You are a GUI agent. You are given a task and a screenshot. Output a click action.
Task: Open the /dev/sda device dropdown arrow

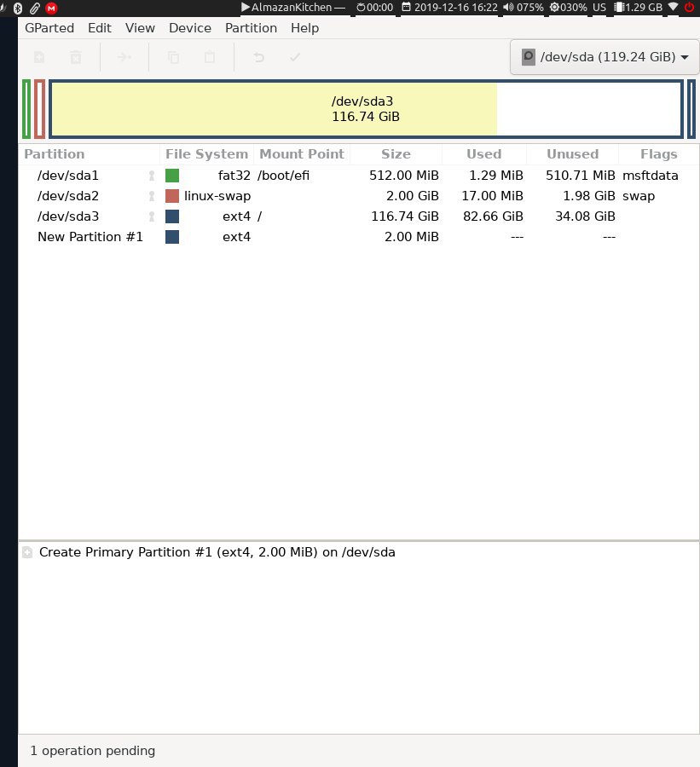[x=685, y=57]
